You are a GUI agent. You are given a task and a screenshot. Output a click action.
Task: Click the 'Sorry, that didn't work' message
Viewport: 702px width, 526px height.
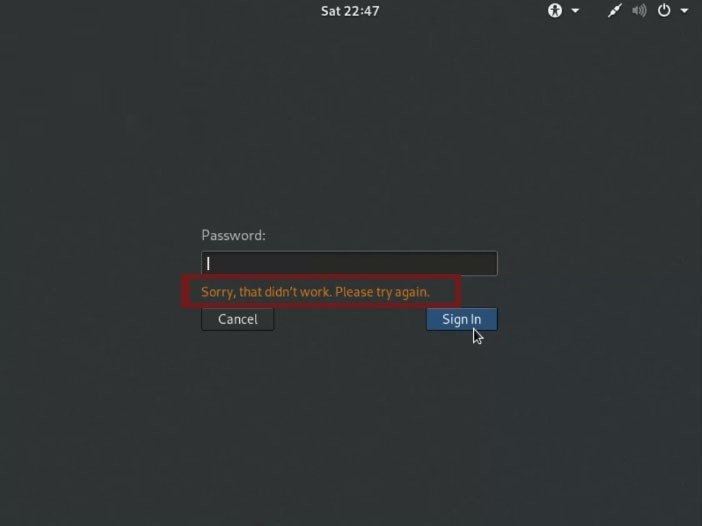coord(315,292)
